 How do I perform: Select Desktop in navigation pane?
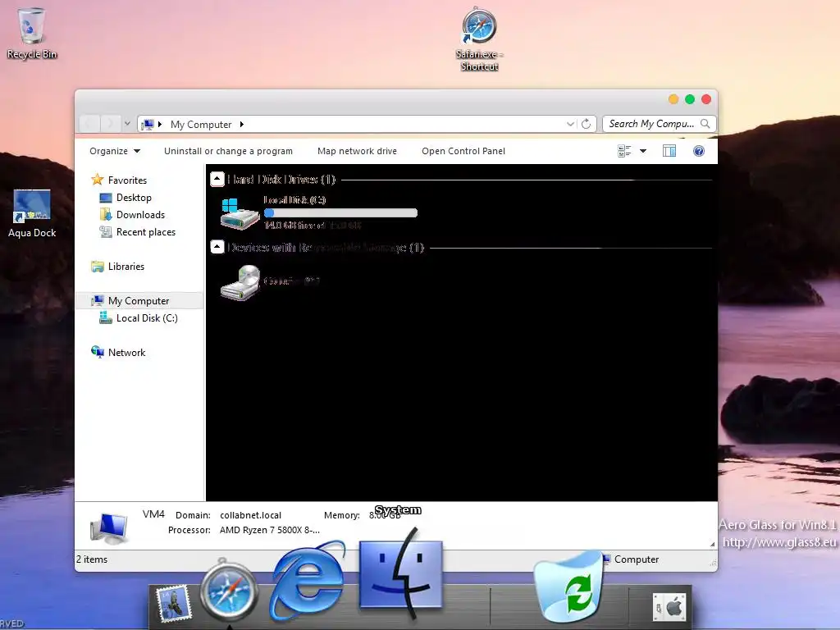[134, 198]
